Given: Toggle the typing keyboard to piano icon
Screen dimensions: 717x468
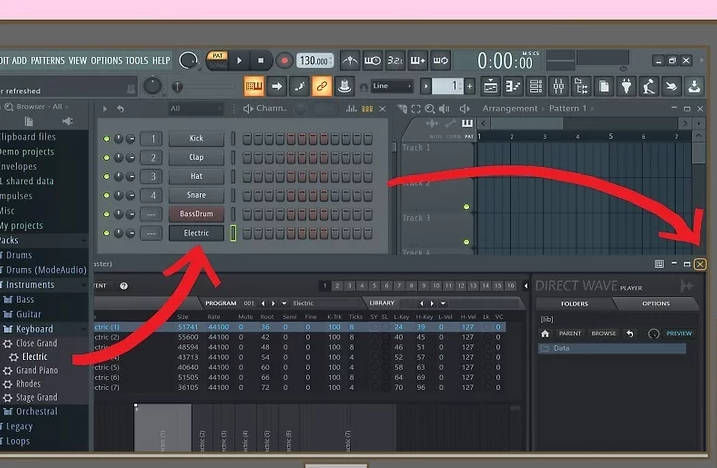Looking at the screenshot, I should (x=254, y=86).
